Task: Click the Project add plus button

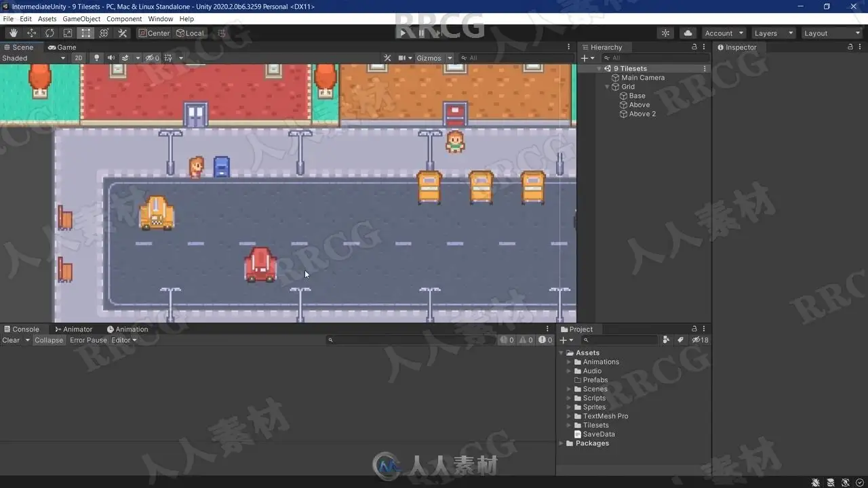Action: [564, 340]
